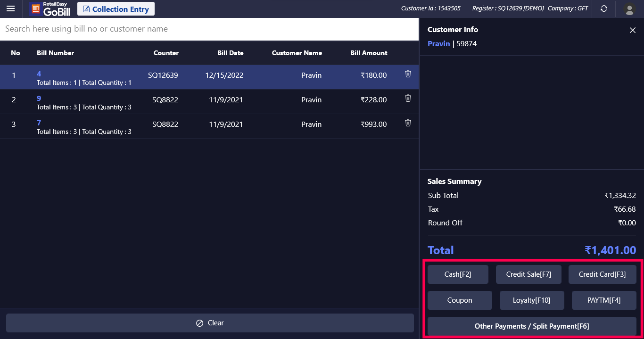644x339 pixels.
Task: Choose Credit Card[F3] payment
Action: click(602, 274)
